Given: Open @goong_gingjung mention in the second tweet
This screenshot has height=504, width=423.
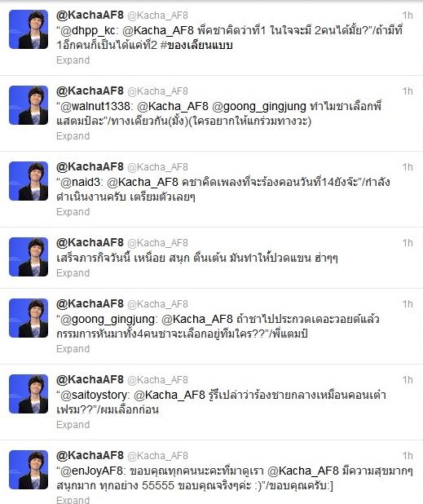Looking at the screenshot, I should click(259, 106).
